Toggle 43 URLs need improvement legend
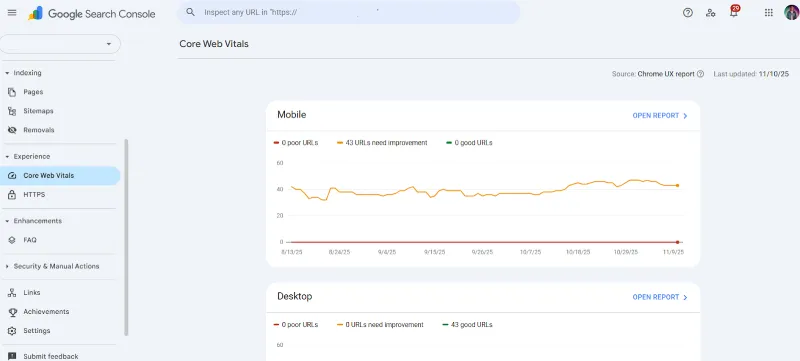Screen dimensions: 800x361 [382, 143]
